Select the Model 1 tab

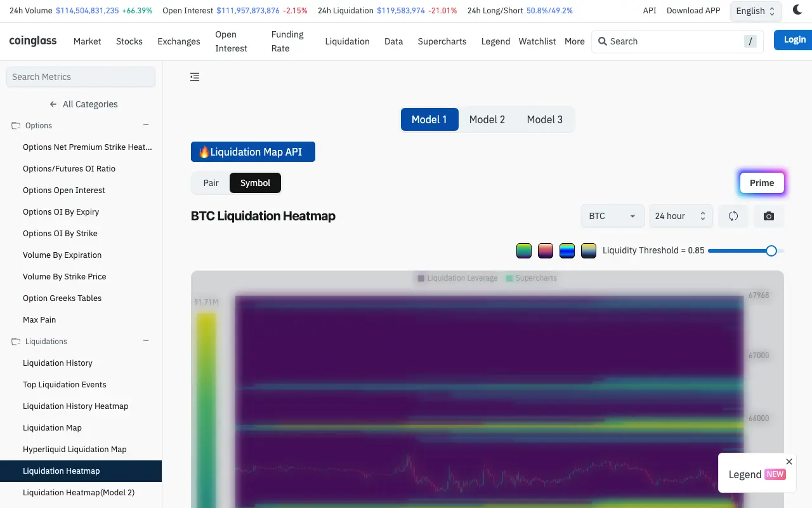pyautogui.click(x=429, y=119)
